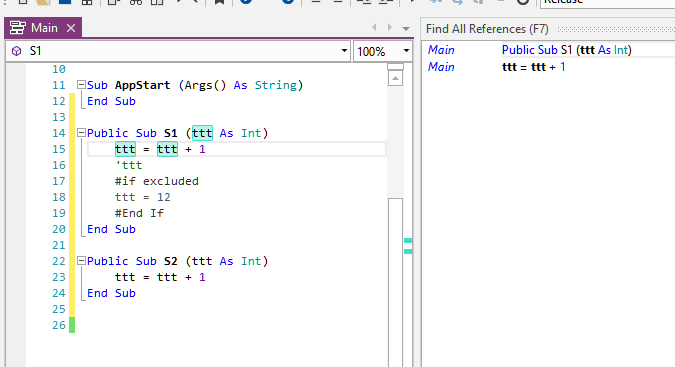
Task: Click 'Int' type on line 14
Action: tap(251, 133)
